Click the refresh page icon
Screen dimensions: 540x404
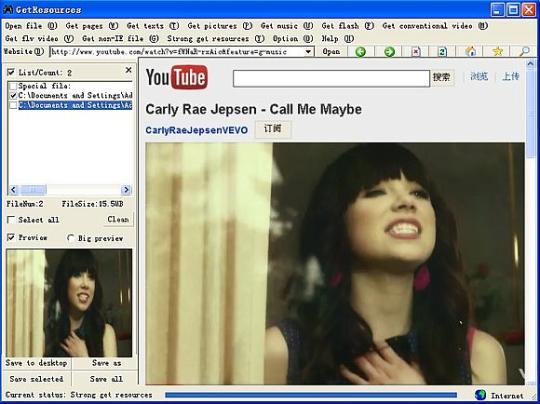pyautogui.click(x=443, y=52)
